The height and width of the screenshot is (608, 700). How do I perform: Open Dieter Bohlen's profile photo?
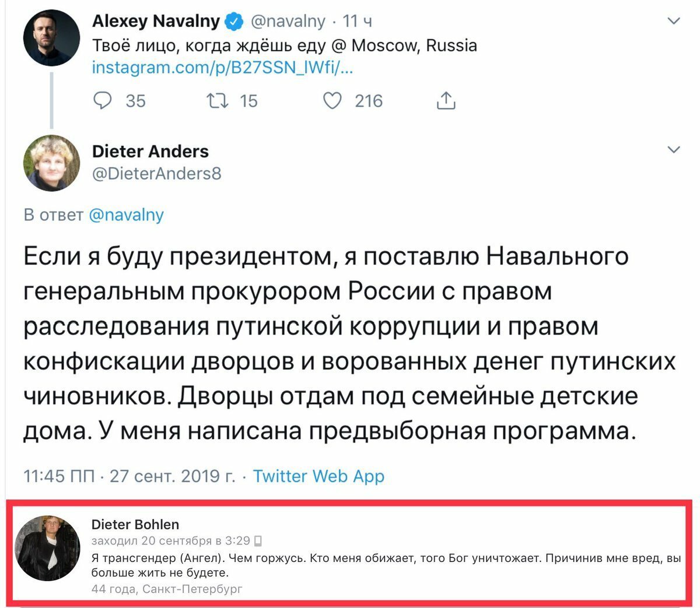point(47,549)
